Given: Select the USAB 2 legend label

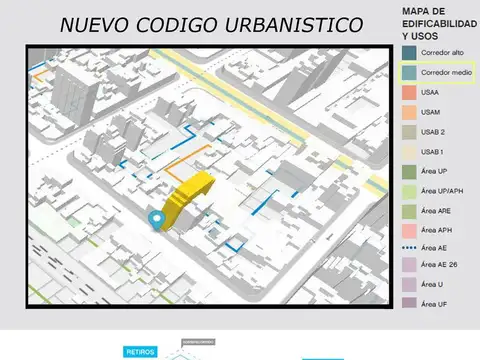Looking at the screenshot, I should (x=433, y=132).
